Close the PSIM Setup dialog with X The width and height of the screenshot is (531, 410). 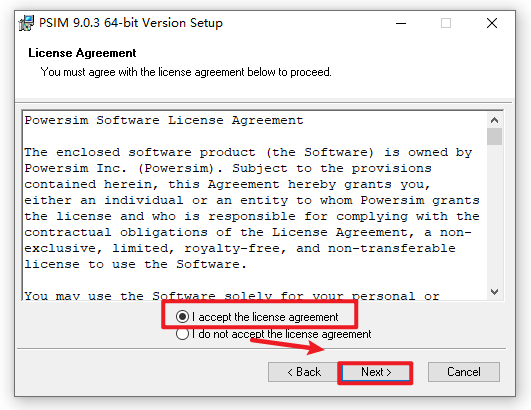tap(492, 23)
